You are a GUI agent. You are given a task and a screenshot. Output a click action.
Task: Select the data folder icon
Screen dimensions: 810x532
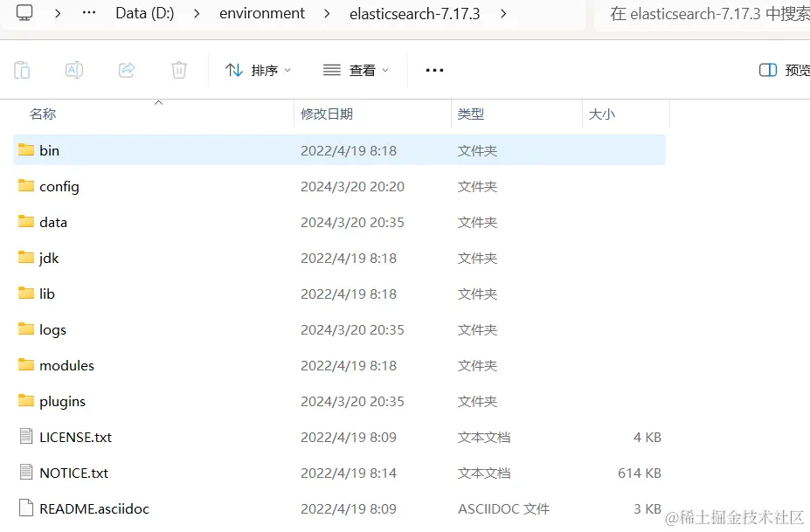(26, 222)
